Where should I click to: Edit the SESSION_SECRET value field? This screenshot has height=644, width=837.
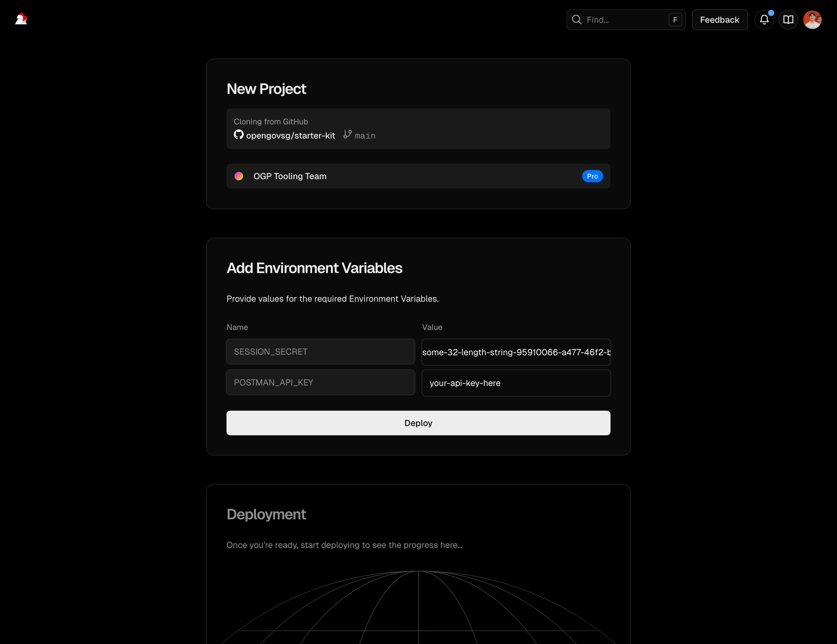(516, 352)
